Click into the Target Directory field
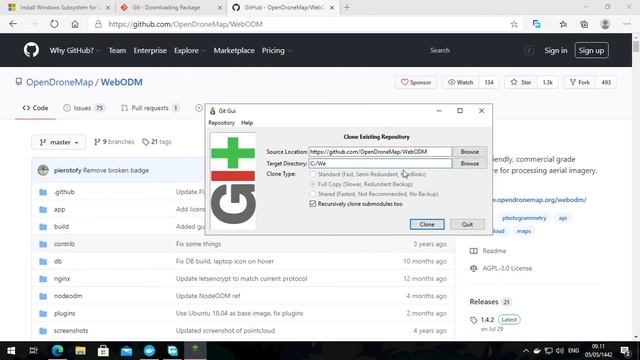640x360 pixels. pyautogui.click(x=380, y=163)
